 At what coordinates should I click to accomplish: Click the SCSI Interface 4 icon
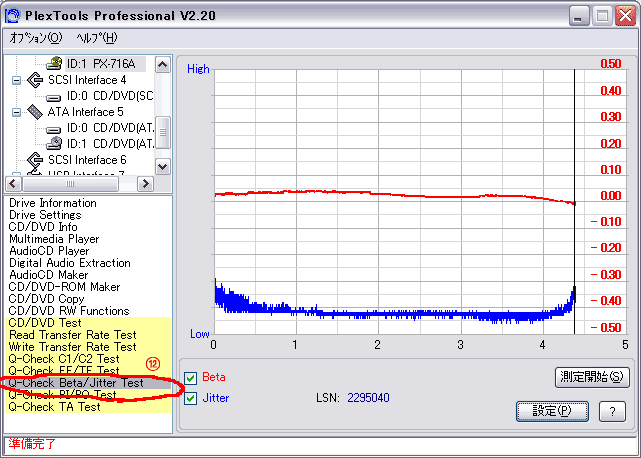(x=35, y=80)
